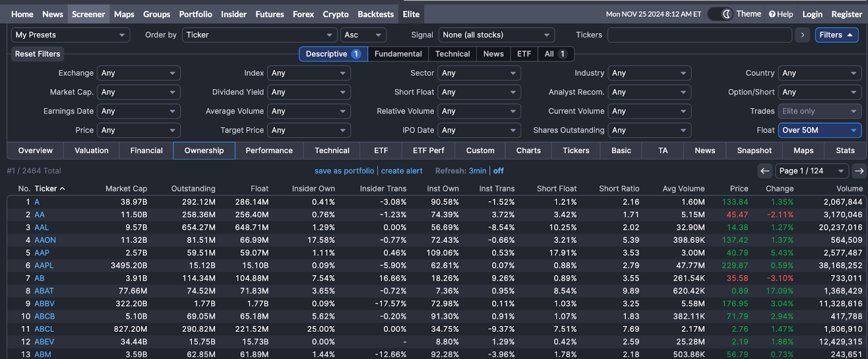Click the Login link
Screen dimensions: 868x359
click(x=812, y=14)
